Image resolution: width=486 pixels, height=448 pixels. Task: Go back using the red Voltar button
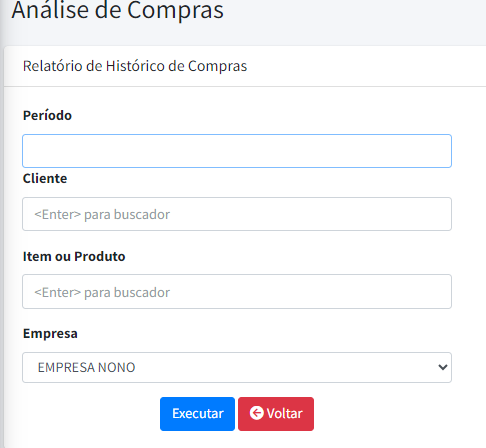[276, 414]
